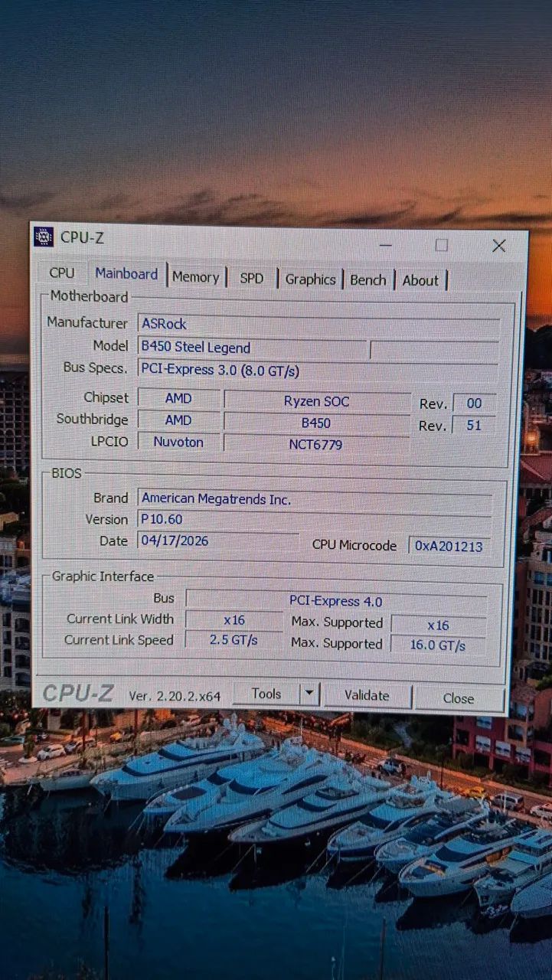The height and width of the screenshot is (980, 552).
Task: Close the CPU-Z window with the X
Action: (x=498, y=246)
